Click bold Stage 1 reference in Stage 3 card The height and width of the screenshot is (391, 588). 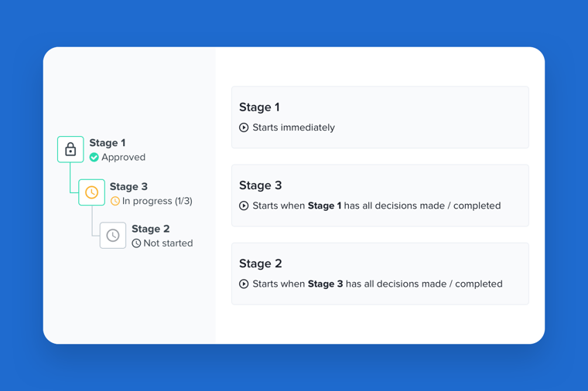pos(324,206)
